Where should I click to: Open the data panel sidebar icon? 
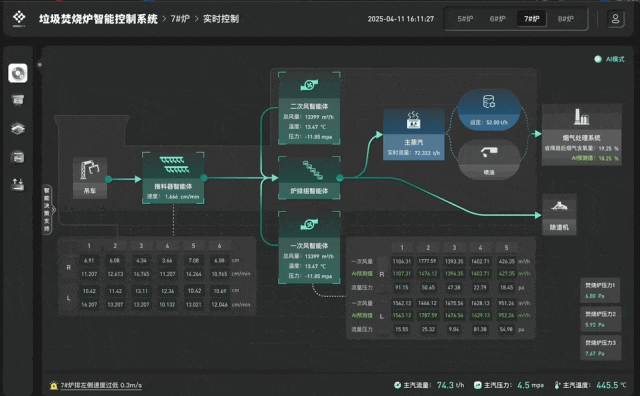(x=18, y=157)
